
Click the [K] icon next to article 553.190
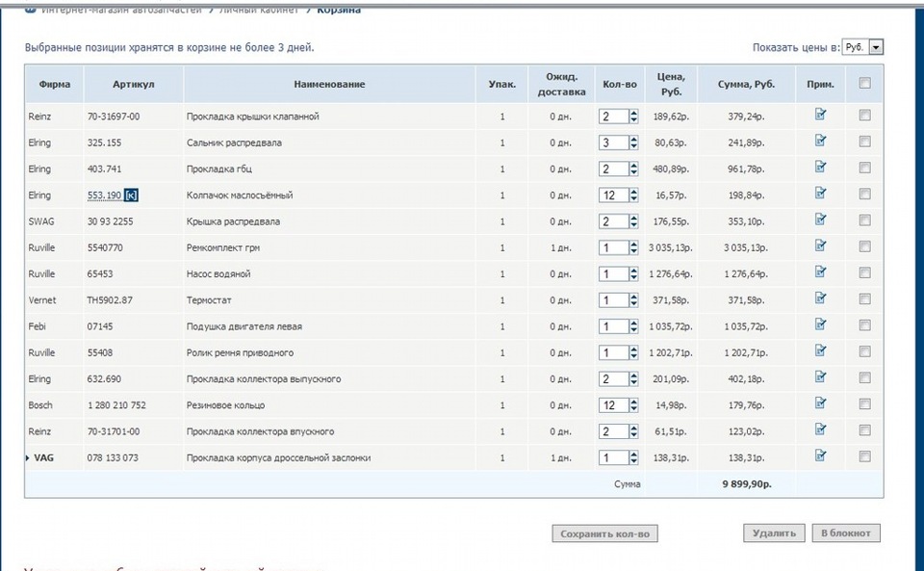[132, 195]
